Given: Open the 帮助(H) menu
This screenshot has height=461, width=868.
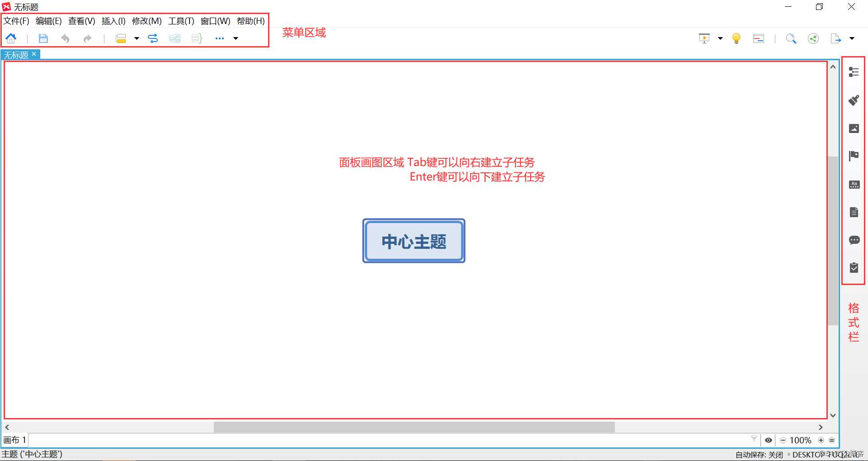Looking at the screenshot, I should pos(250,21).
